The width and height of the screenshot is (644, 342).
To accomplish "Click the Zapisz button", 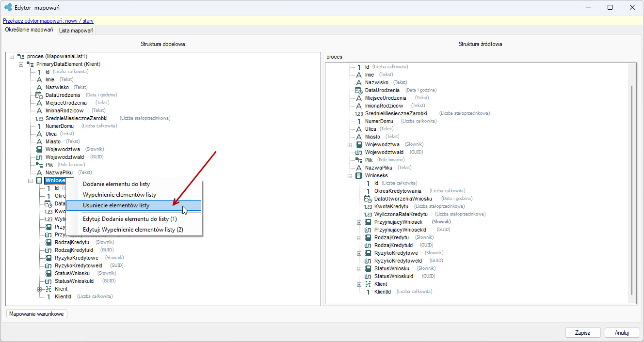I will coord(583,333).
